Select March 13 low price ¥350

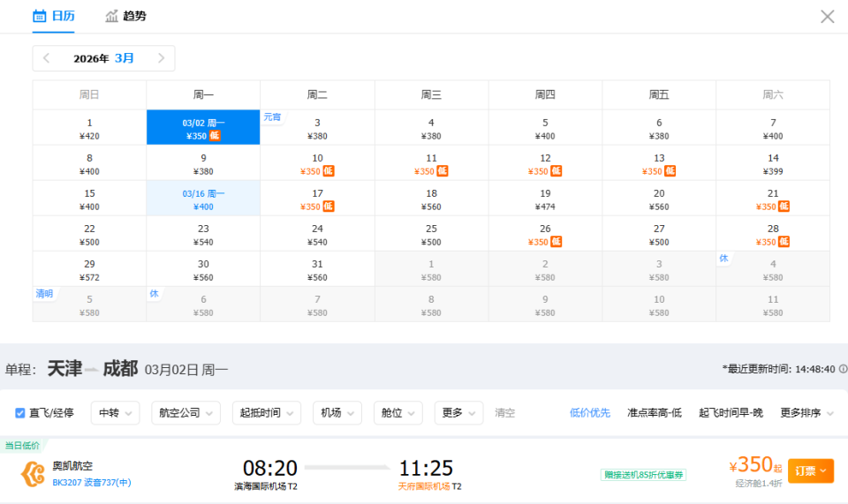659,163
